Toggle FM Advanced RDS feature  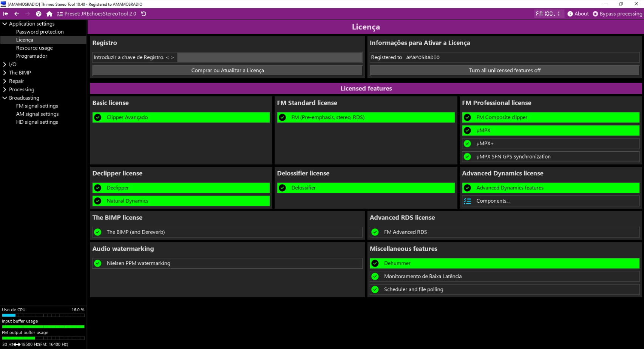click(504, 232)
